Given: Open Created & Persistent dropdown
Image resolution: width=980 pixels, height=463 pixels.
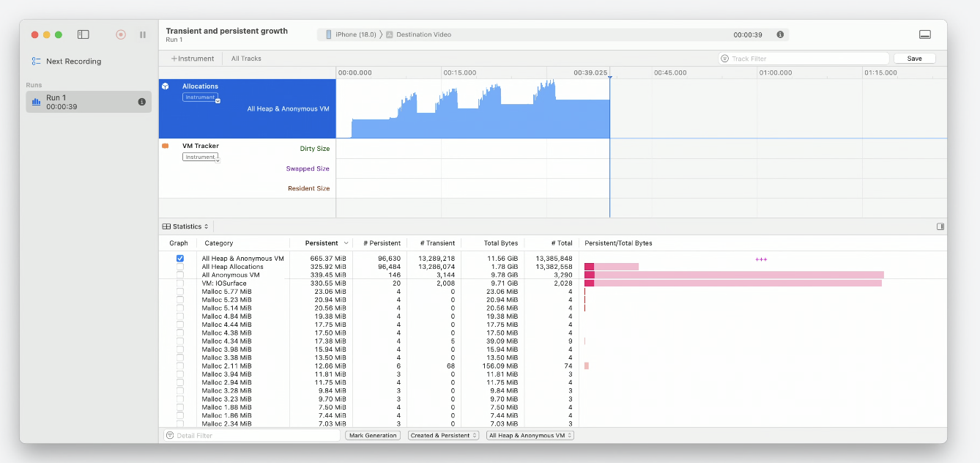Looking at the screenshot, I should pyautogui.click(x=443, y=435).
